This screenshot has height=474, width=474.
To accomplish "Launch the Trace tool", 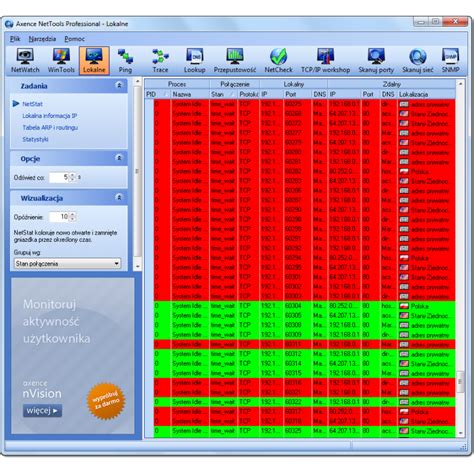I will click(x=160, y=60).
